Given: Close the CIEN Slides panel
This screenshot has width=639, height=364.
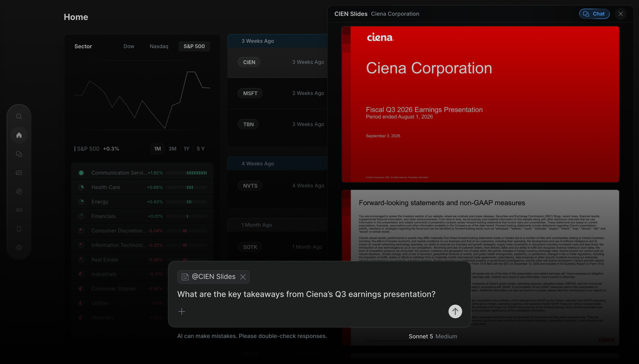Looking at the screenshot, I should point(620,14).
